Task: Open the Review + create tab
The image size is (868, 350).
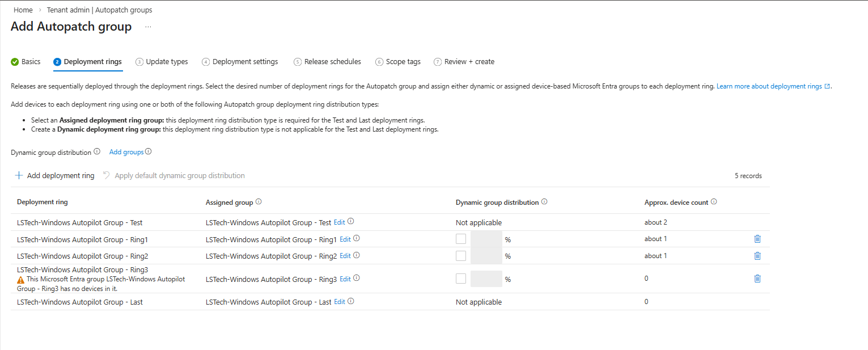Action: coord(464,62)
